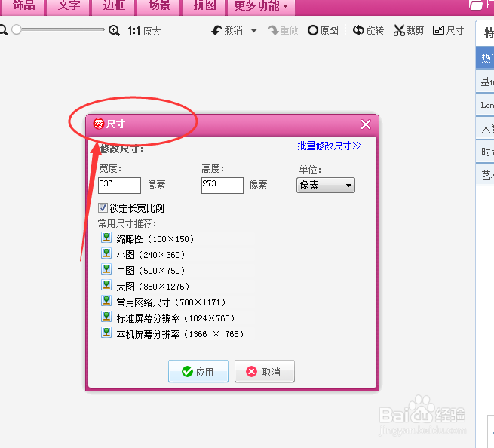Open the unit (单位) dropdown
Viewport: 494px width, 448px height.
coord(326,186)
